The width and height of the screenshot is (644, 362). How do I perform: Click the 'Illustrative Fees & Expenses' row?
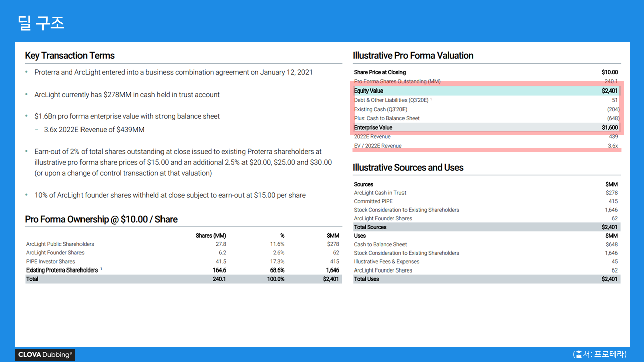(x=486, y=262)
